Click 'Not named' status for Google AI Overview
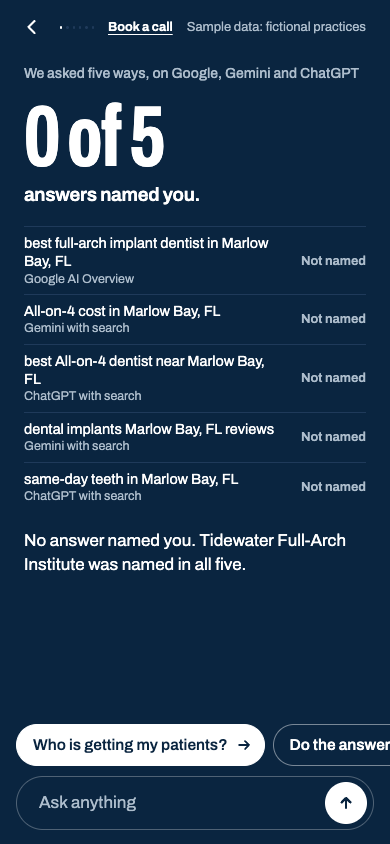Viewport: 390px width, 844px height. tap(333, 261)
